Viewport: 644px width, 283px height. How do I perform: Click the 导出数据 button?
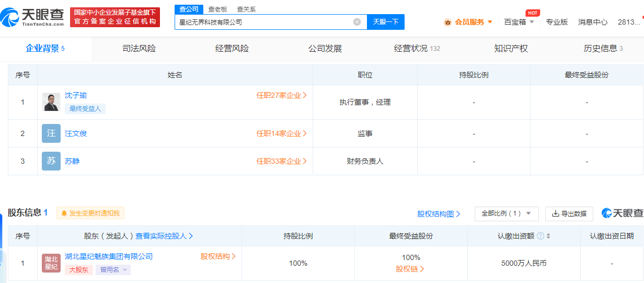(569, 213)
